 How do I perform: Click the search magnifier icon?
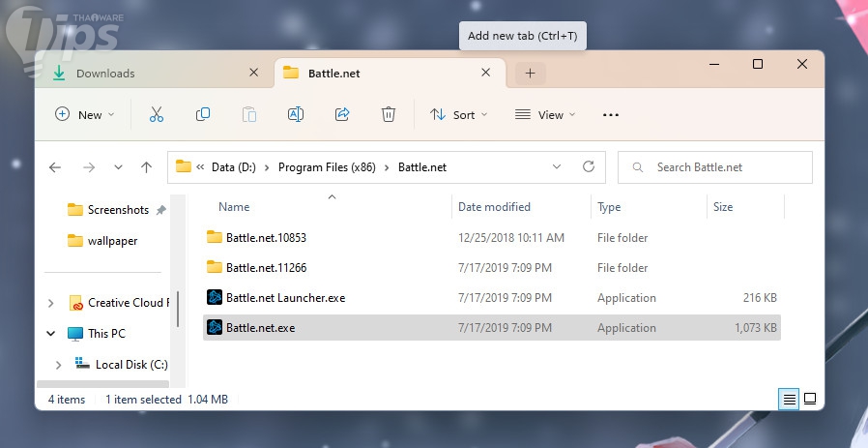[638, 167]
